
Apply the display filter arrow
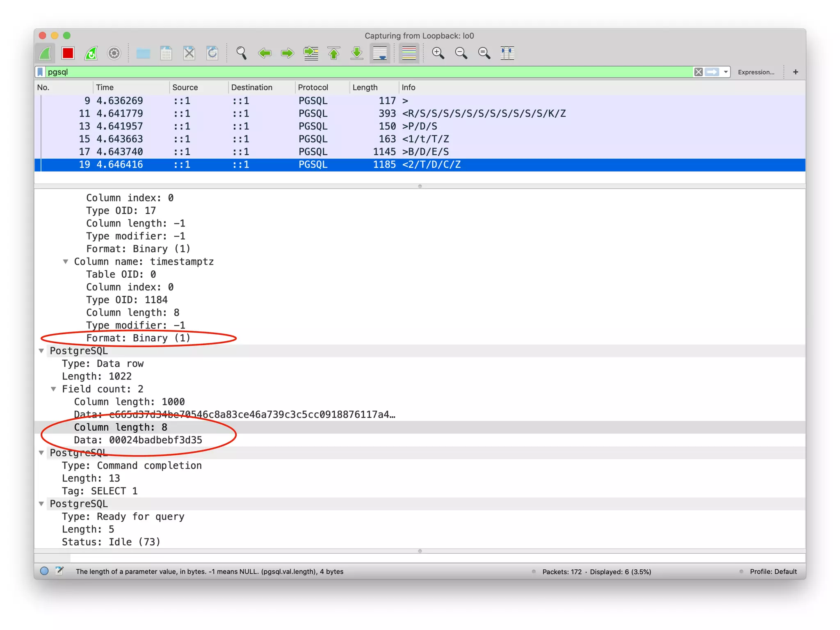pyautogui.click(x=712, y=72)
